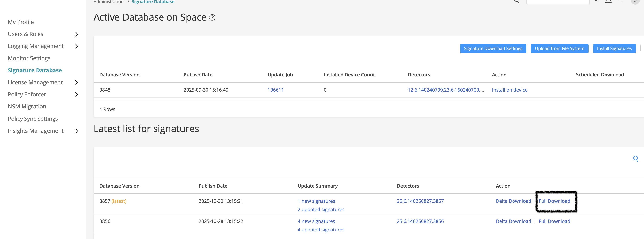
Task: Click Full Download for version 3856
Action: point(554,221)
